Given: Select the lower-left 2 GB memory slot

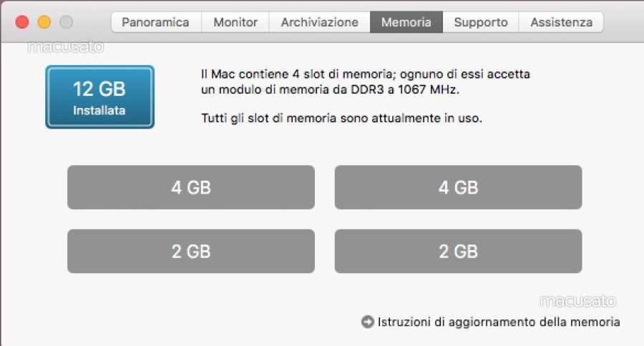Looking at the screenshot, I should tap(191, 251).
